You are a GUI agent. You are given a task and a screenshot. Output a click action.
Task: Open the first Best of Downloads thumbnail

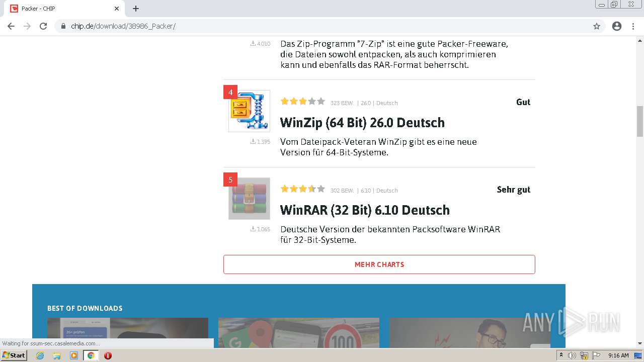[128, 332]
